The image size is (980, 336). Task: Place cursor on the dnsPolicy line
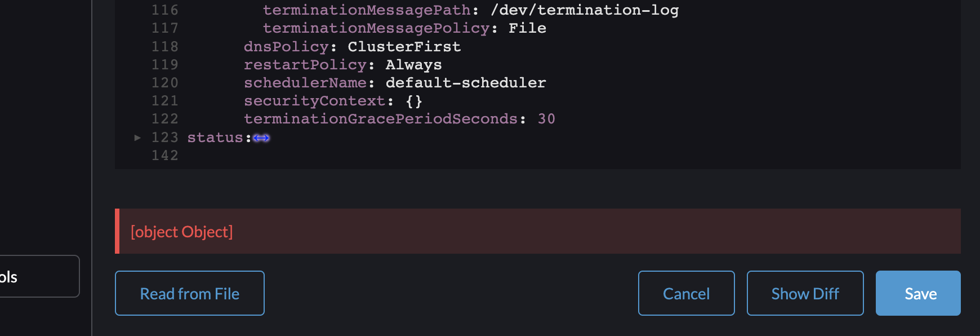coord(352,46)
